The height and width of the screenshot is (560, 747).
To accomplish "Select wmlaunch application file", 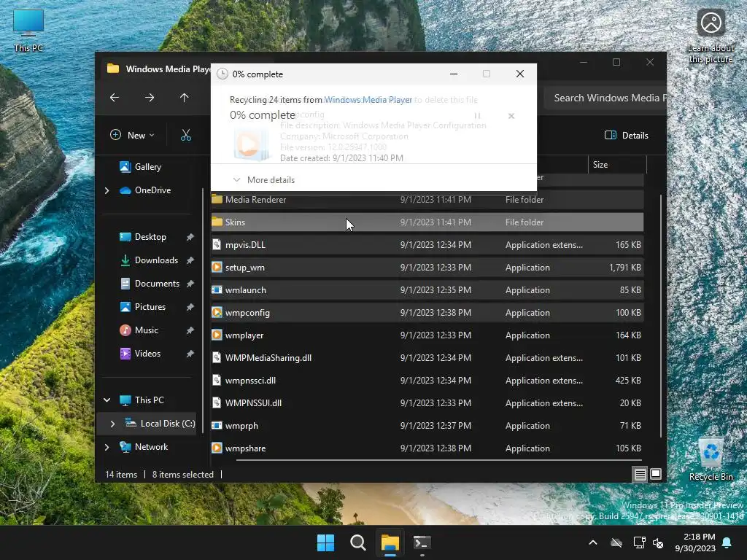I will click(x=427, y=290).
